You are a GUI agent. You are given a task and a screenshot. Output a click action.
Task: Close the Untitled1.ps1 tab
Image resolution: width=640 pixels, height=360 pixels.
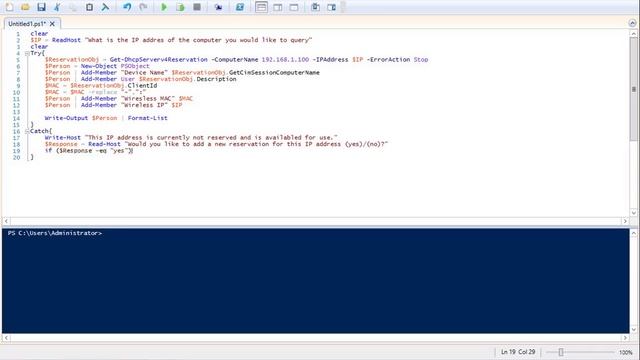point(52,24)
